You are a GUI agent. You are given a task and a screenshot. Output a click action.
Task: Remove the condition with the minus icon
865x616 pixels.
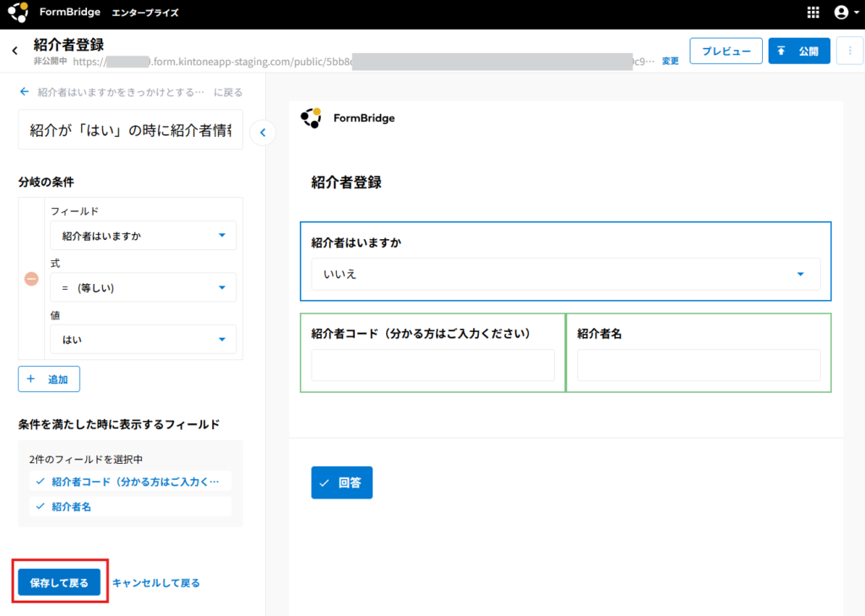click(31, 278)
